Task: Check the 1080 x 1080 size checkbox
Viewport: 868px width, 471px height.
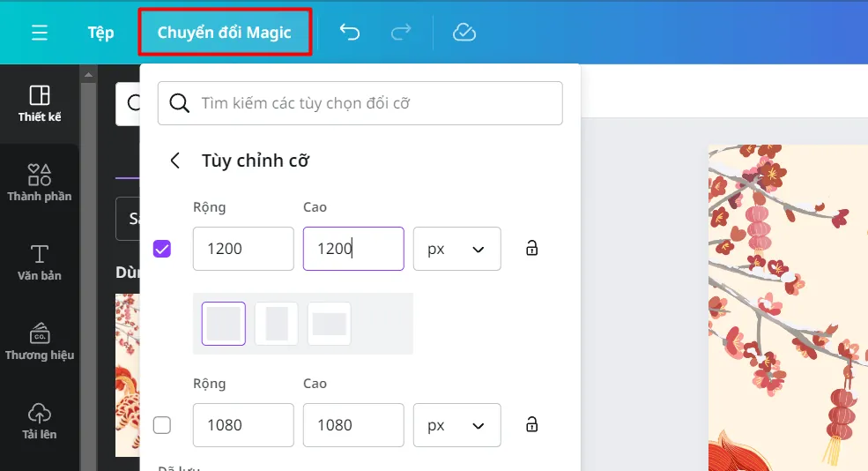Action: [x=162, y=425]
